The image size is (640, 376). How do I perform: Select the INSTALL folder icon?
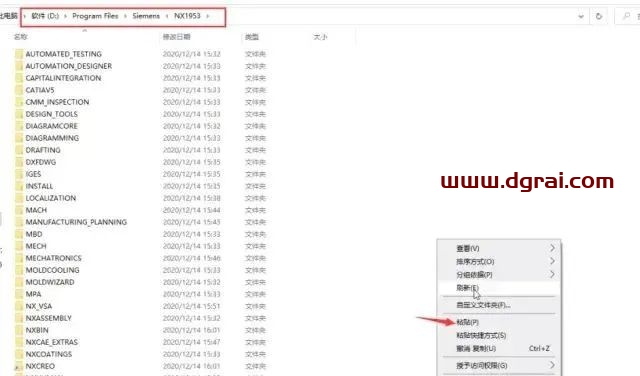click(19, 186)
